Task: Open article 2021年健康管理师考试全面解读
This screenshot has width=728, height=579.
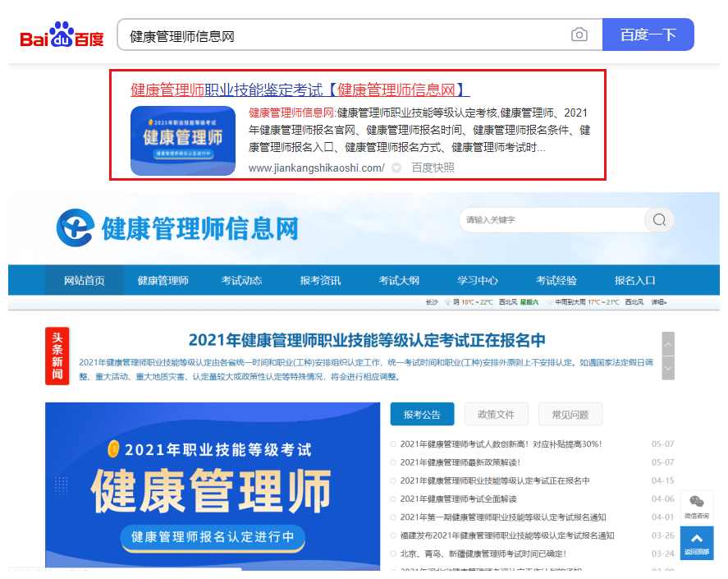Action: coord(459,499)
